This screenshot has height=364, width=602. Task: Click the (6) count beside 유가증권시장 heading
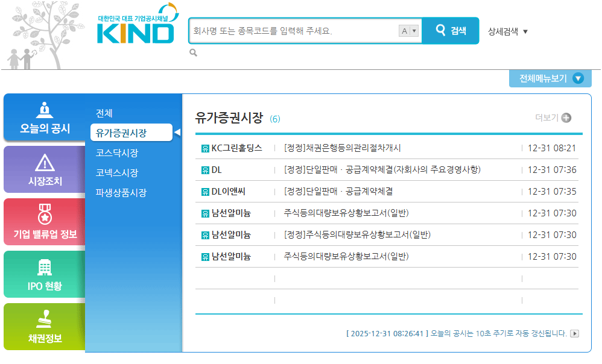[275, 119]
